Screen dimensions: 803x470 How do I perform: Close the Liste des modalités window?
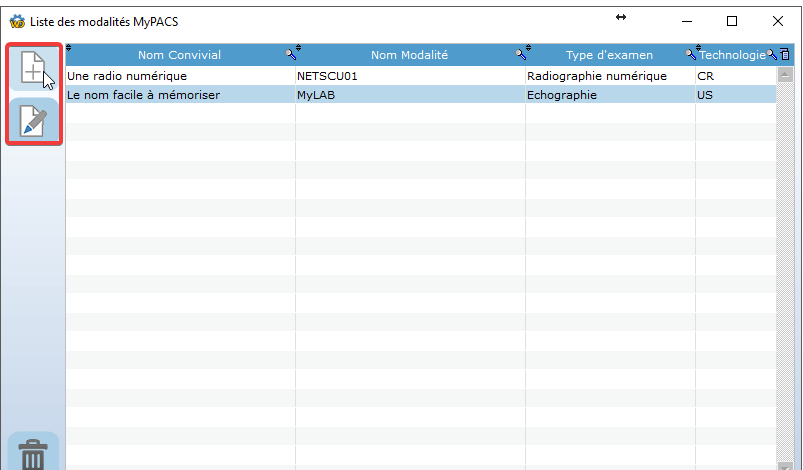777,21
